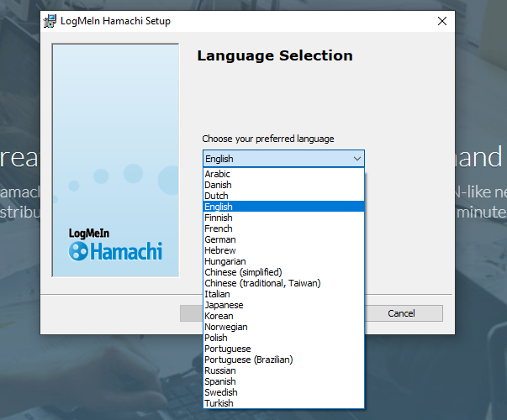Choose Finnish as the language
This screenshot has width=507, height=420.
[283, 218]
